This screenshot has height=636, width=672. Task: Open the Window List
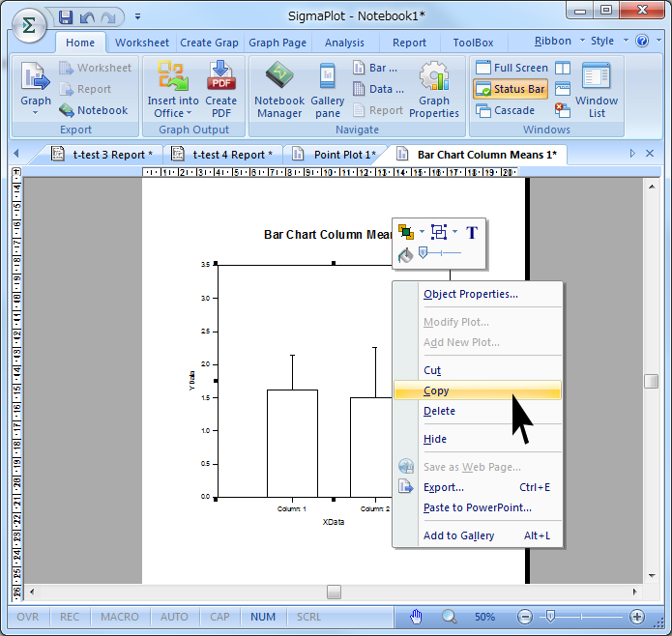(x=597, y=90)
